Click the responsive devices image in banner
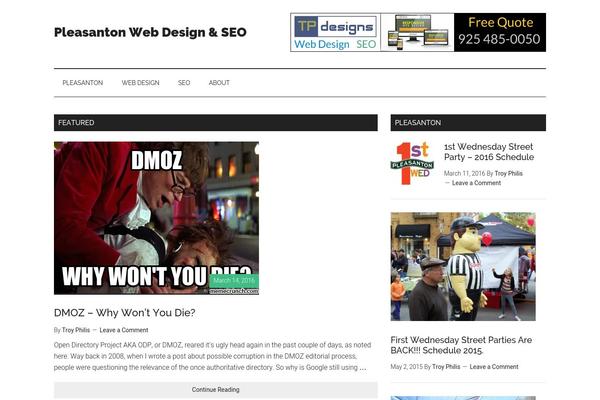The height and width of the screenshot is (400, 600). 417,33
